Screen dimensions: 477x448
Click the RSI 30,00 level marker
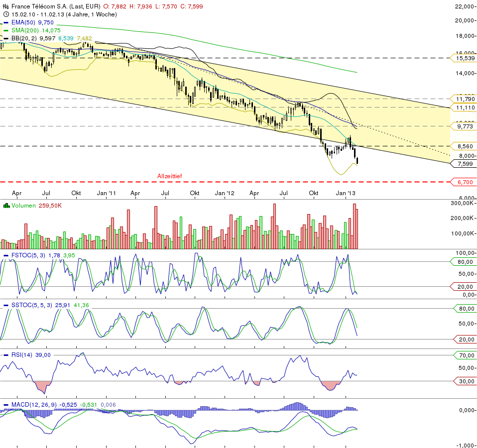tap(464, 381)
